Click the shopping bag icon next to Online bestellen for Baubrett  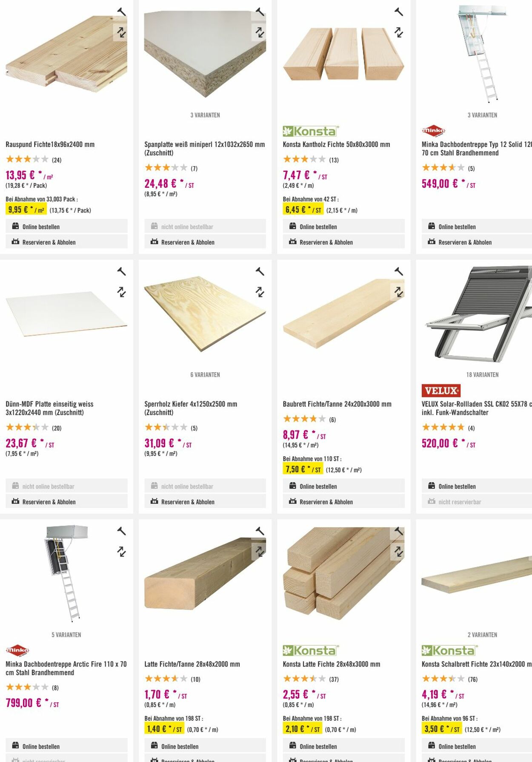pos(292,486)
